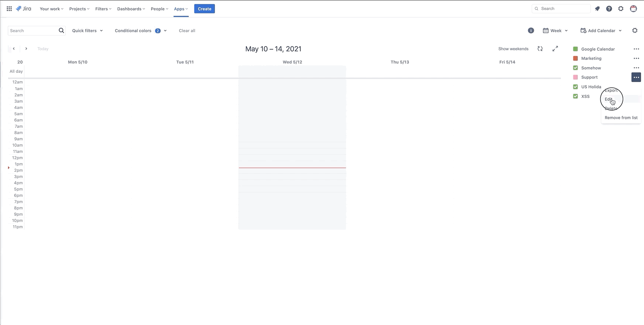Image resolution: width=644 pixels, height=325 pixels.
Task: Go to the previous week arrow
Action: coord(14,49)
